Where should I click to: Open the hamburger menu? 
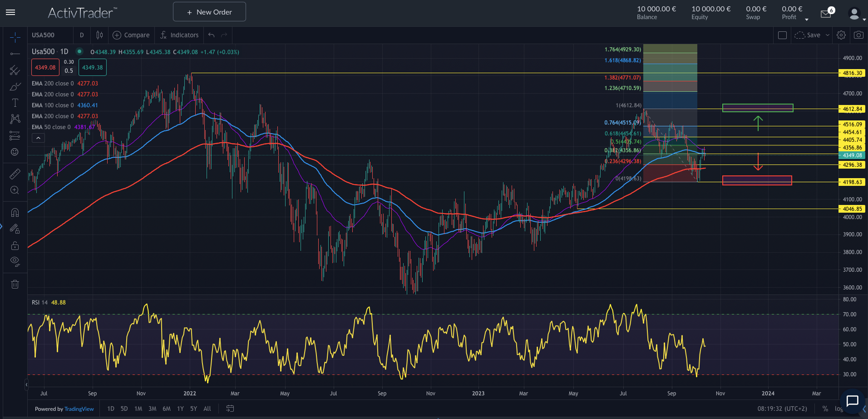pos(10,12)
